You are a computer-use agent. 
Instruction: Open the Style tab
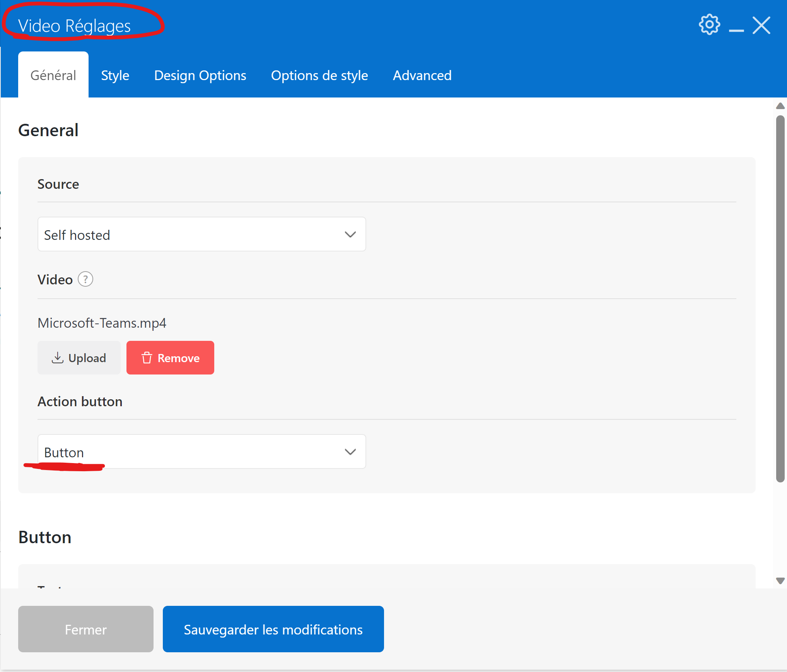(x=115, y=75)
